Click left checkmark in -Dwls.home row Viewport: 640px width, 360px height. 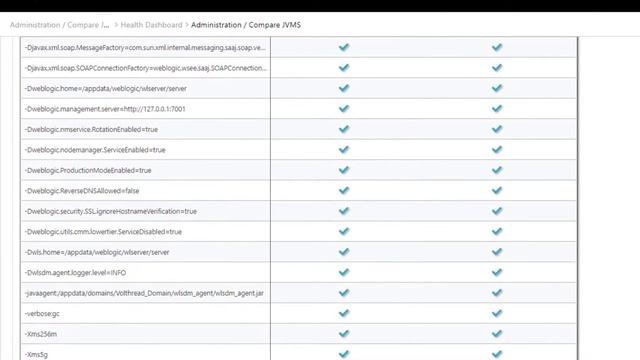(344, 251)
